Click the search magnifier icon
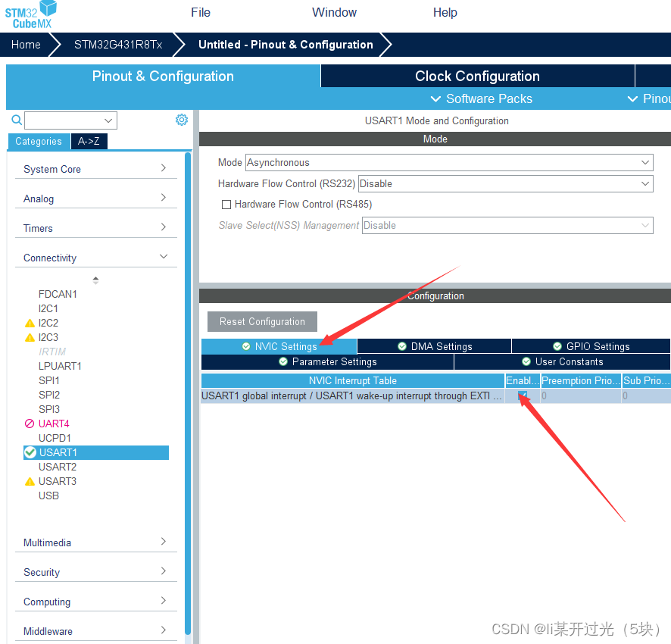 coord(16,120)
